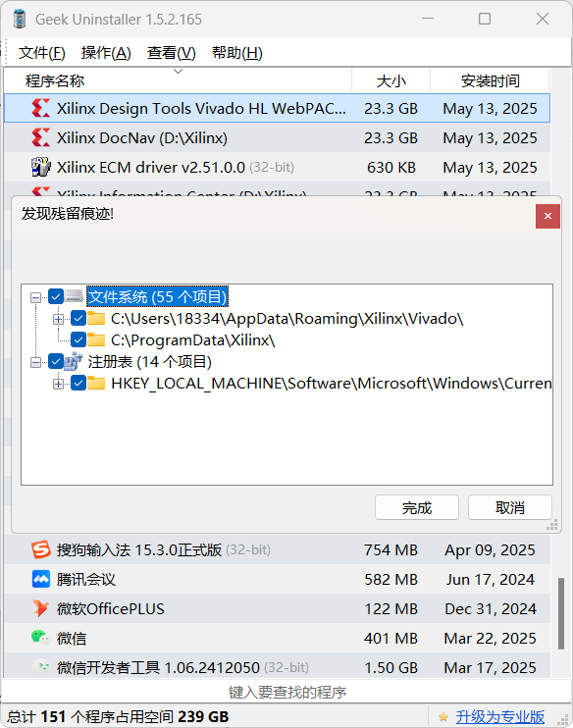Click the 完成 button
The image size is (573, 728).
pos(417,507)
